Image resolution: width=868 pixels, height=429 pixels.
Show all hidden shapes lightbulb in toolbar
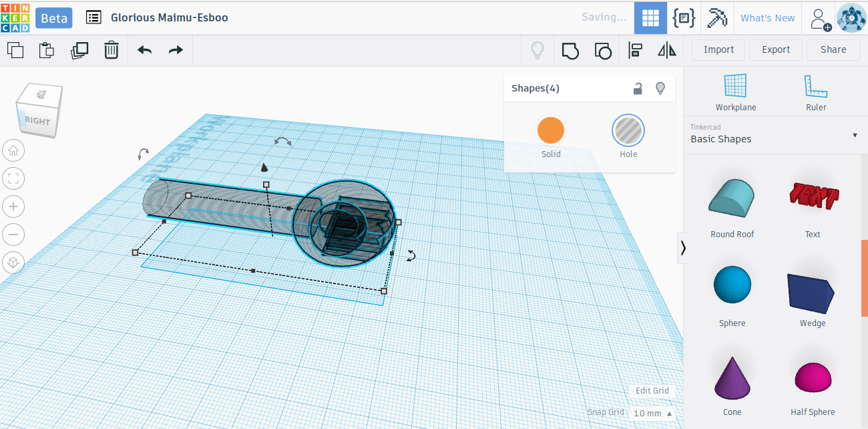(537, 50)
